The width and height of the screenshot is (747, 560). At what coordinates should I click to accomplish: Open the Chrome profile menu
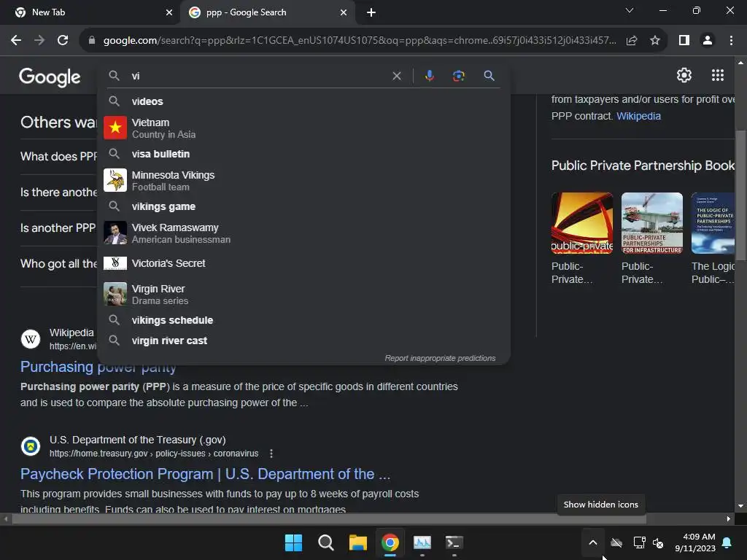point(708,41)
